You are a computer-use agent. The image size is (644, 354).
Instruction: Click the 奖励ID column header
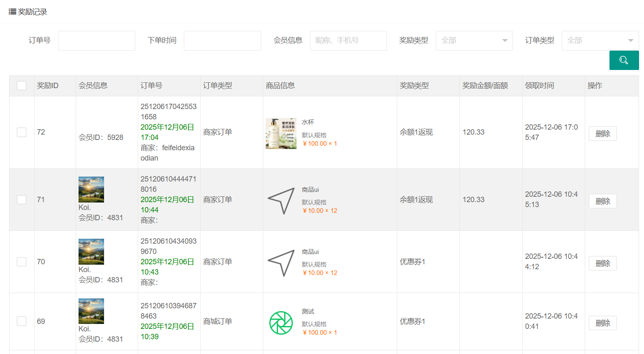48,86
